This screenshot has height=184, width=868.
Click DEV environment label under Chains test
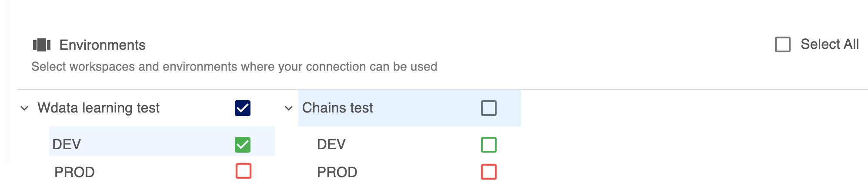pyautogui.click(x=331, y=144)
